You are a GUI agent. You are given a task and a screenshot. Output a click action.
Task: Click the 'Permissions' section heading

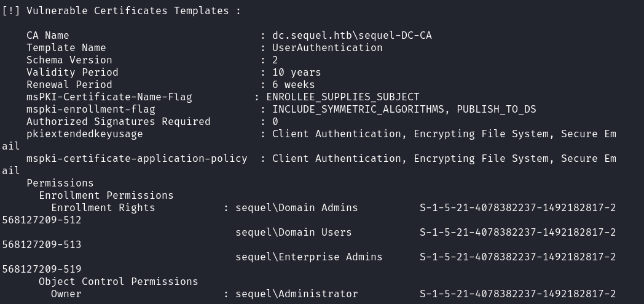(x=60, y=183)
